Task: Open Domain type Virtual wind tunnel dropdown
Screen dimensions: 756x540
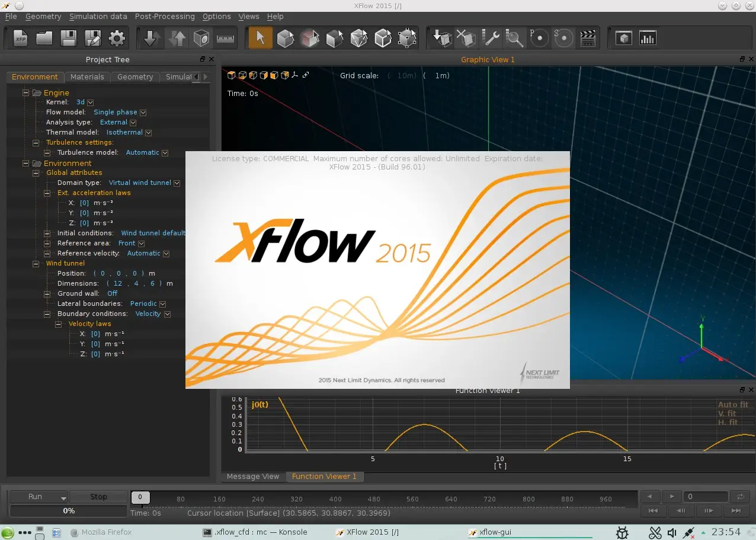Action: (177, 183)
